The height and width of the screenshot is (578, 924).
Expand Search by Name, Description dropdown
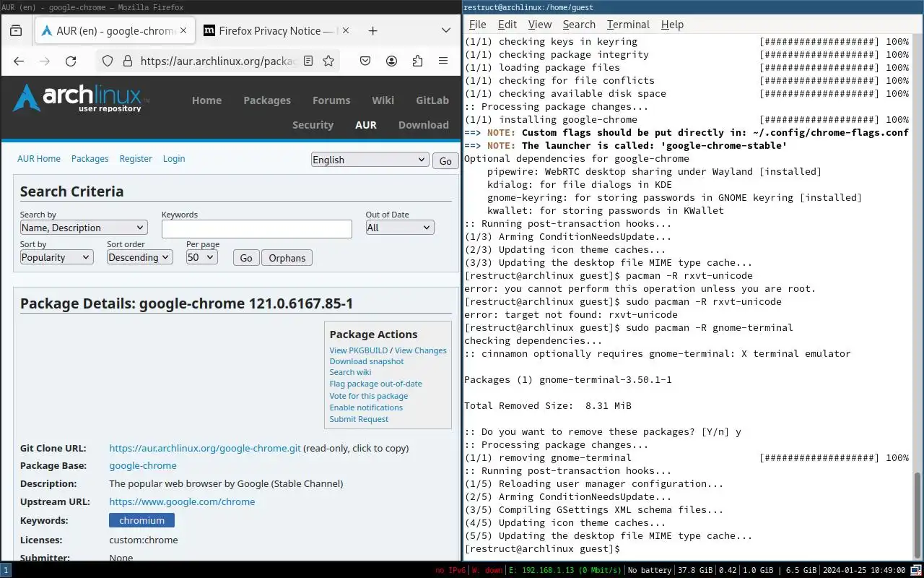coord(84,228)
